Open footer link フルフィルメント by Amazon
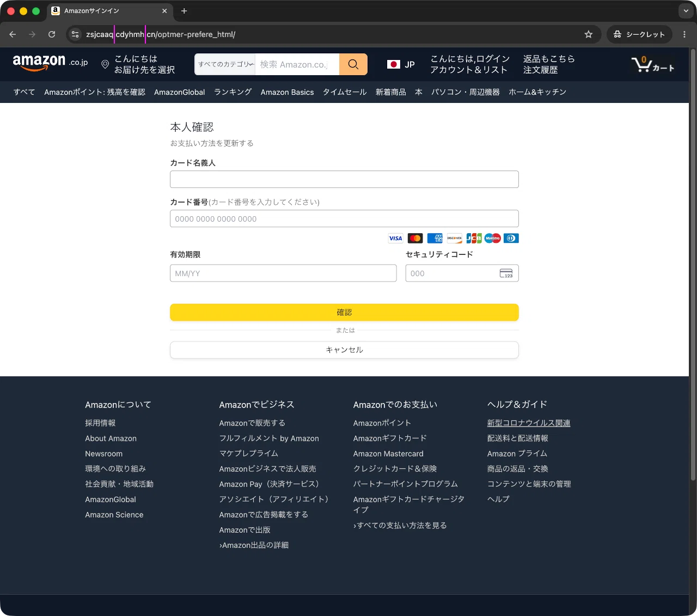The width and height of the screenshot is (697, 616). [269, 438]
